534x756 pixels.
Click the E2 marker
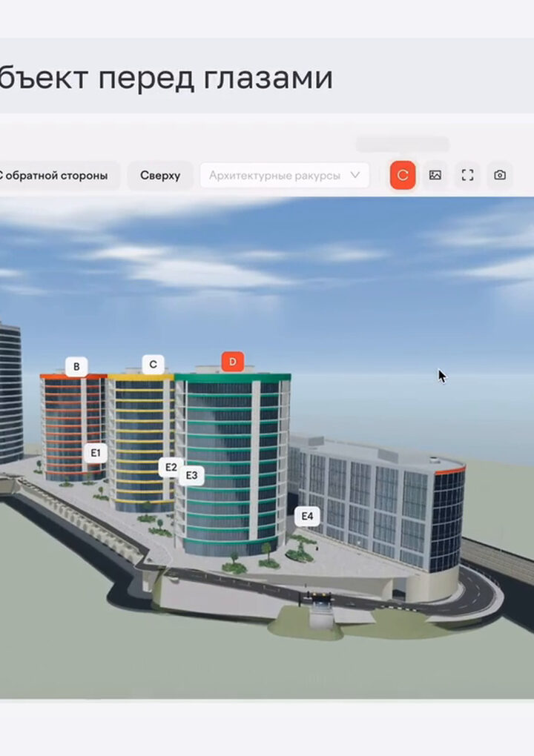point(171,467)
